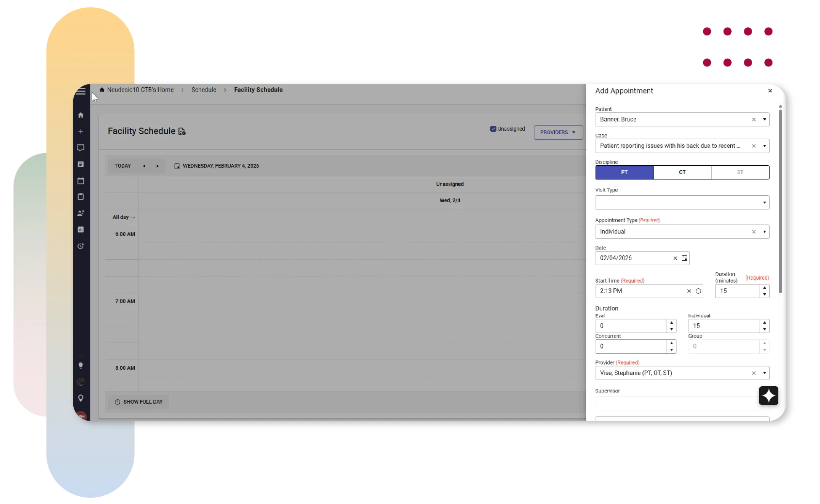Go to Schedule breadcrumb

pos(204,90)
